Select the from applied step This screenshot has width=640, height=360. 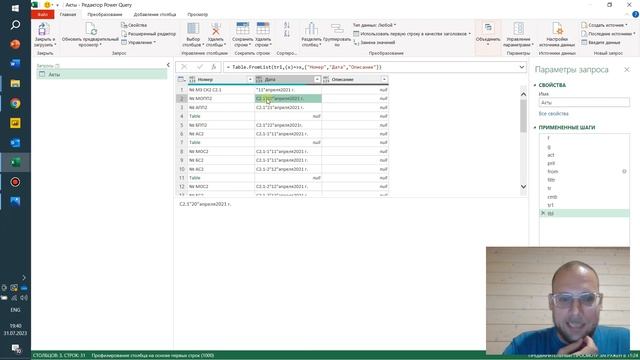pos(584,171)
